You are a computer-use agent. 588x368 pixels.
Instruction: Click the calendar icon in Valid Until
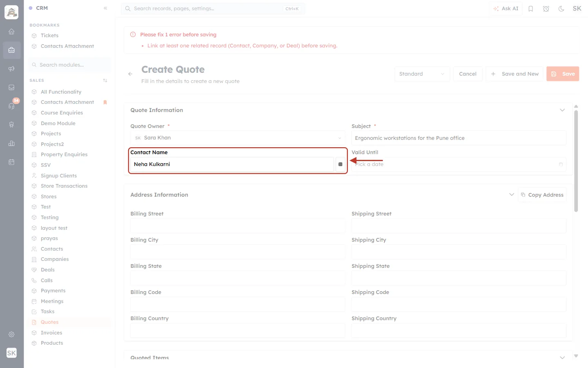click(x=561, y=164)
